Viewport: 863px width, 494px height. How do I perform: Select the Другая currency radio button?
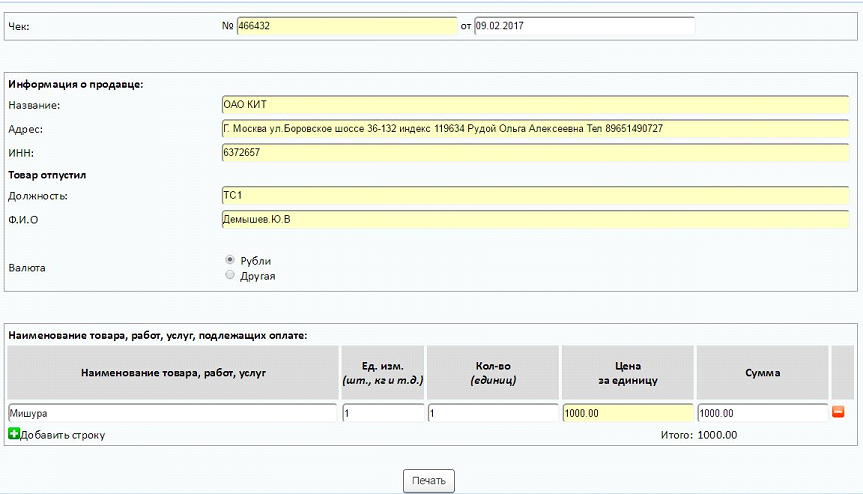click(231, 275)
